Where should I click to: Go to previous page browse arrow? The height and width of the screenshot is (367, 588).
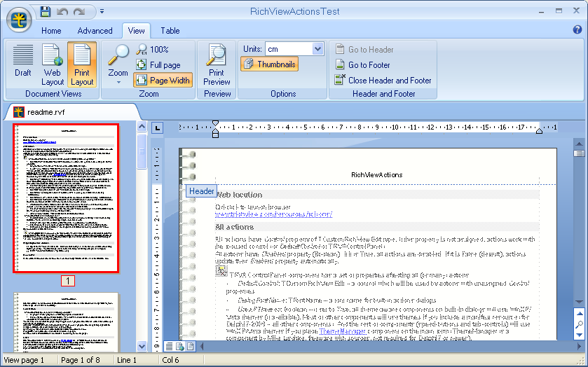point(579,313)
